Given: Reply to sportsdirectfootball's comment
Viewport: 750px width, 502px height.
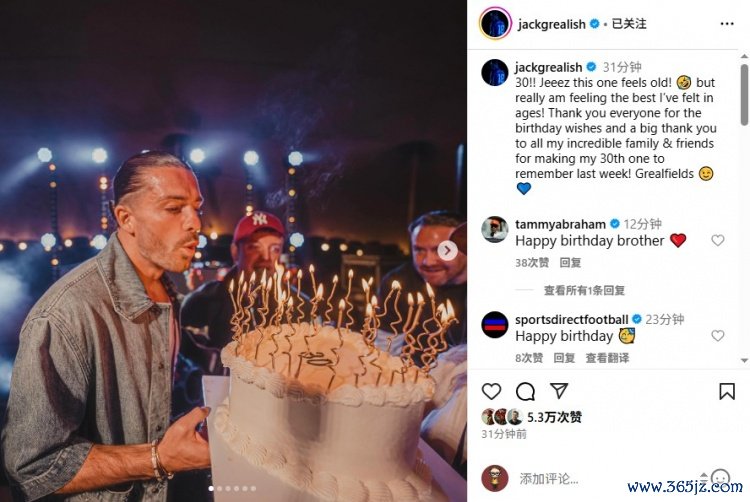Looking at the screenshot, I should click(x=564, y=358).
